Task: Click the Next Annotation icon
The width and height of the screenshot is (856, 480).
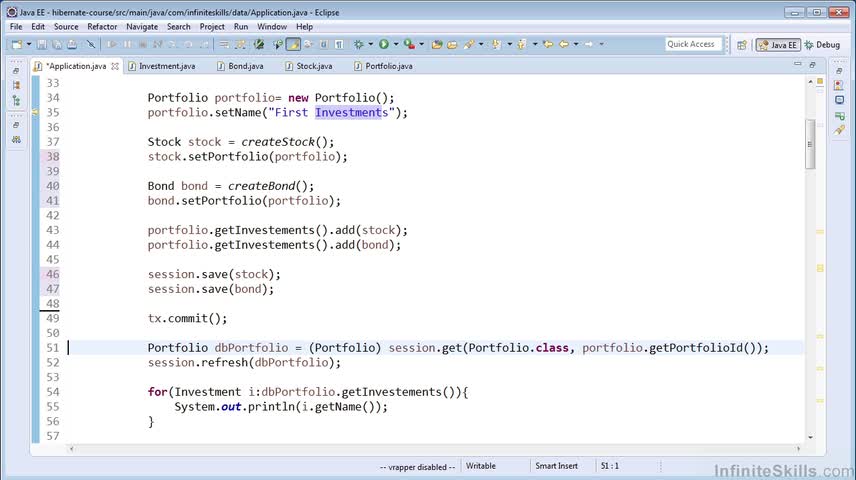Action: point(496,44)
